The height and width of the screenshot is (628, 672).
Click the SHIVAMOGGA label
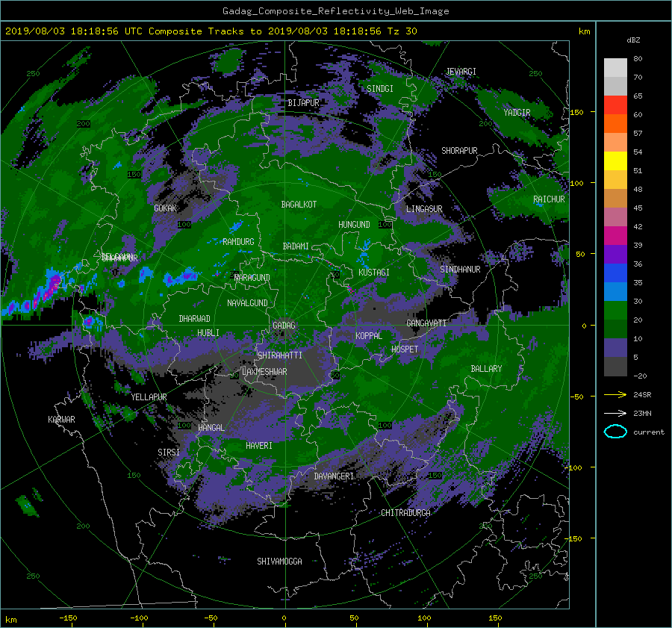pyautogui.click(x=279, y=562)
